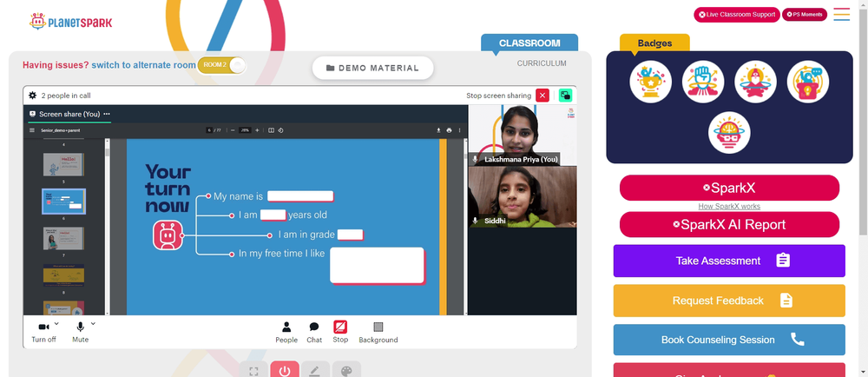Click PDF page number field

click(x=209, y=130)
